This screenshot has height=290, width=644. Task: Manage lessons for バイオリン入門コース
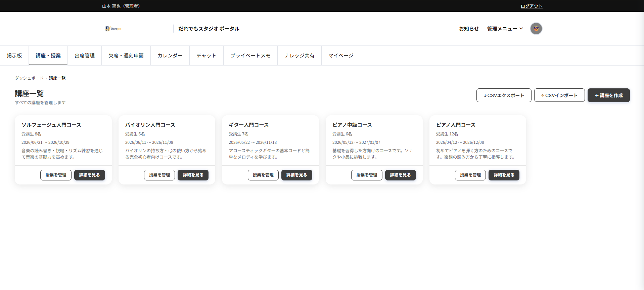click(x=159, y=175)
